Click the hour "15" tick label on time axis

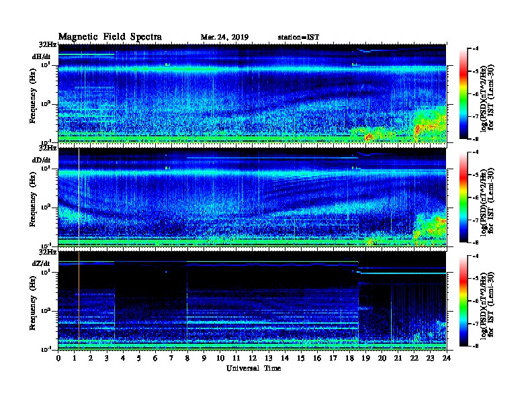click(301, 358)
